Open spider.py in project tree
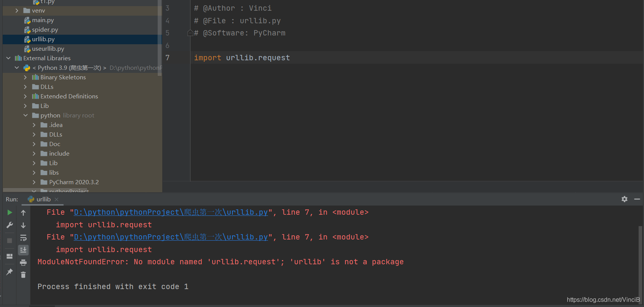The height and width of the screenshot is (307, 644). (45, 30)
